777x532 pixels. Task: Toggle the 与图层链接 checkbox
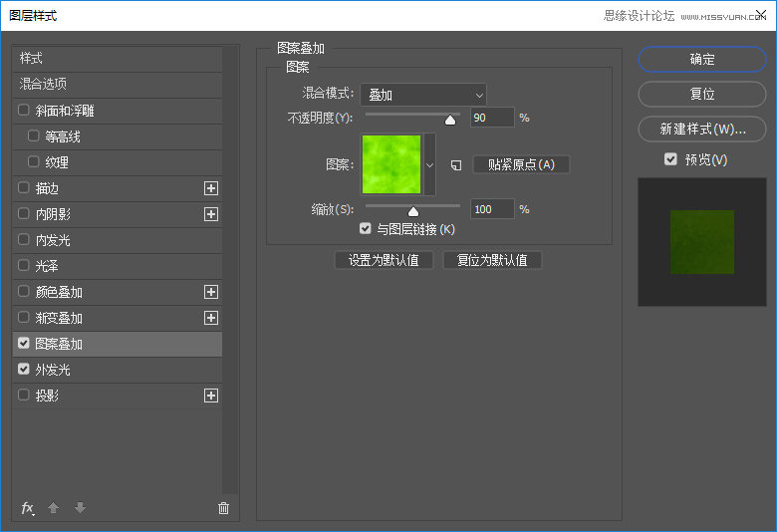click(x=366, y=228)
